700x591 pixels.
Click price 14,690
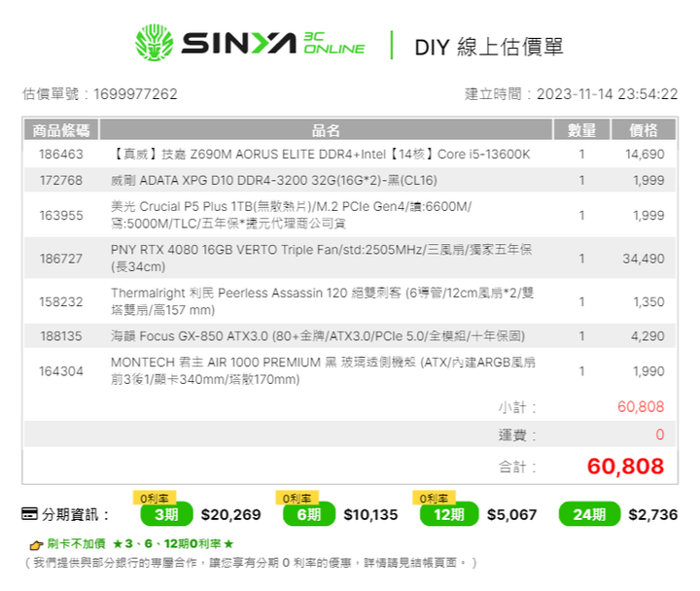(x=645, y=154)
